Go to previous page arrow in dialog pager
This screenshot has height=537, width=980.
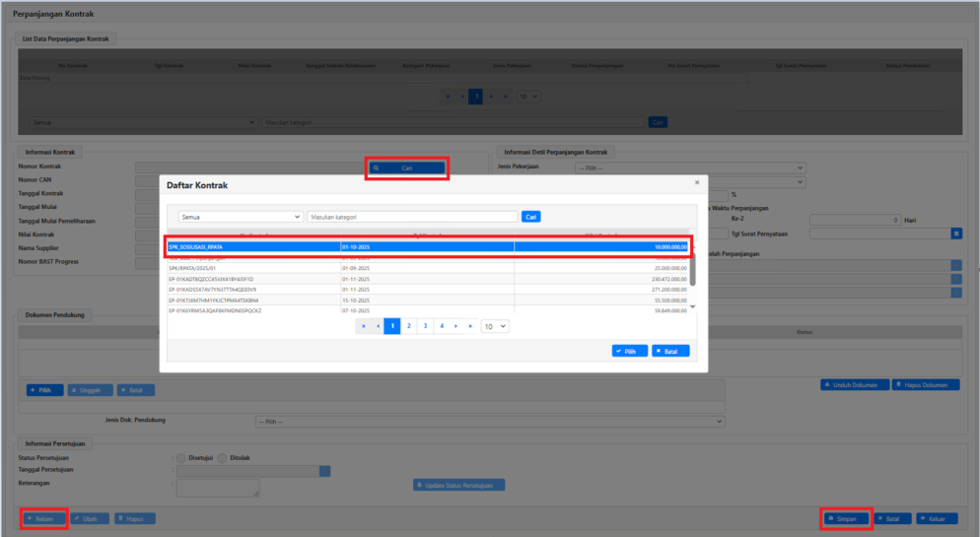(378, 325)
